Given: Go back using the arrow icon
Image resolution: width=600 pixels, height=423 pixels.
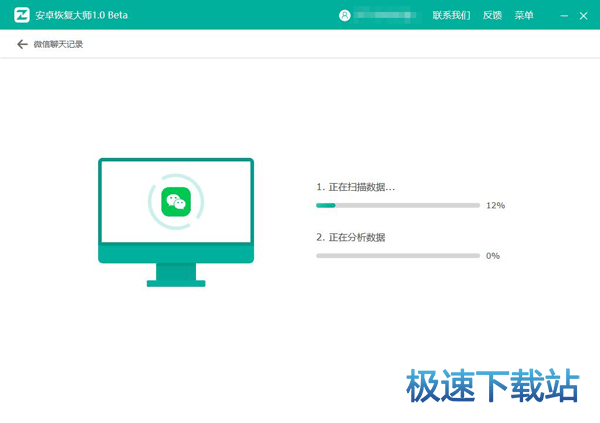Looking at the screenshot, I should point(22,44).
